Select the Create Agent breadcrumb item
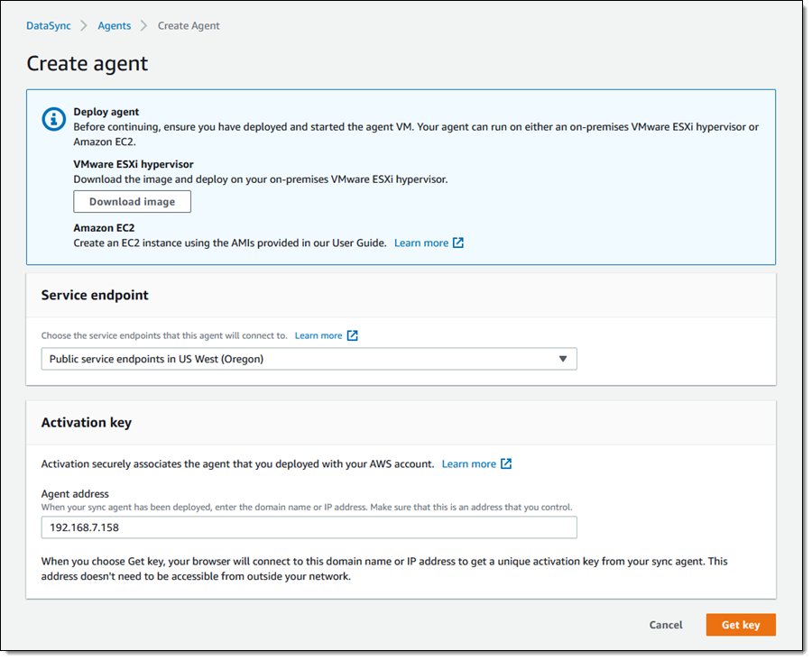 click(x=189, y=26)
